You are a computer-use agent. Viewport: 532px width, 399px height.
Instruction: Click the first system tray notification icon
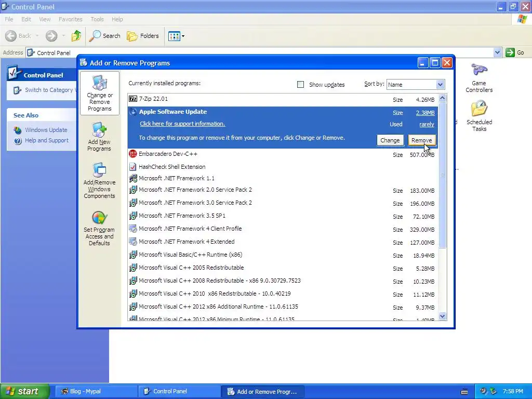483,391
